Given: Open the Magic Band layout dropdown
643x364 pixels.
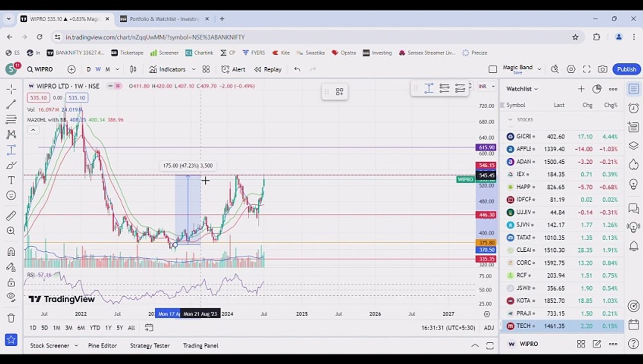Looking at the screenshot, I should (539, 69).
